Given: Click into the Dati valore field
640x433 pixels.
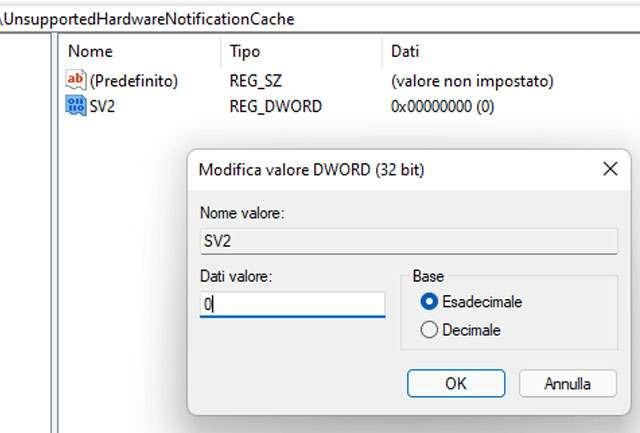Looking at the screenshot, I should (292, 305).
